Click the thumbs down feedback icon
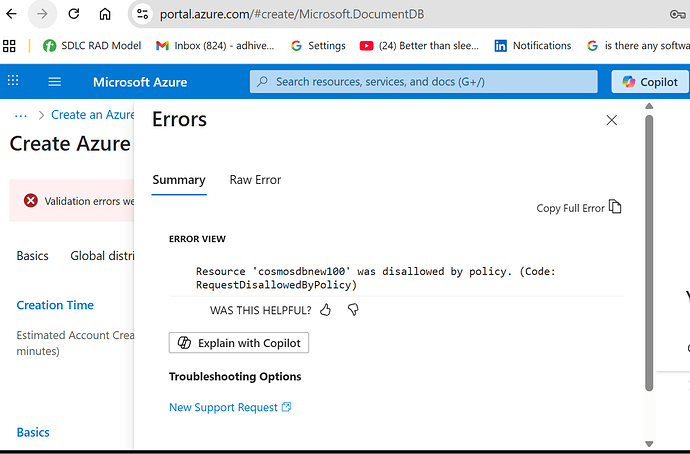 353,310
